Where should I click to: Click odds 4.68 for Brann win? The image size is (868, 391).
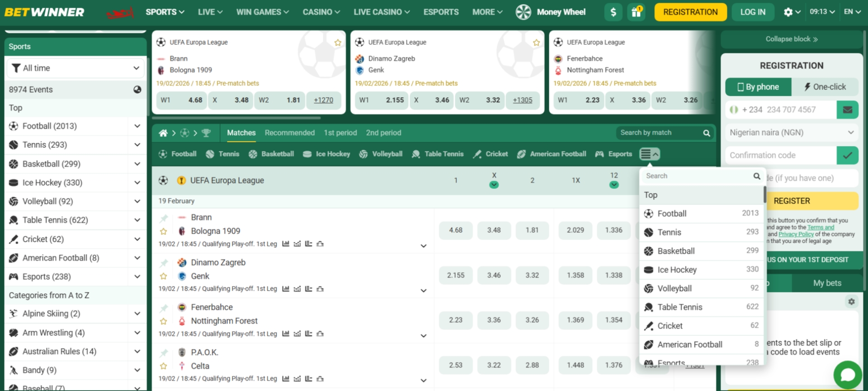tap(456, 230)
